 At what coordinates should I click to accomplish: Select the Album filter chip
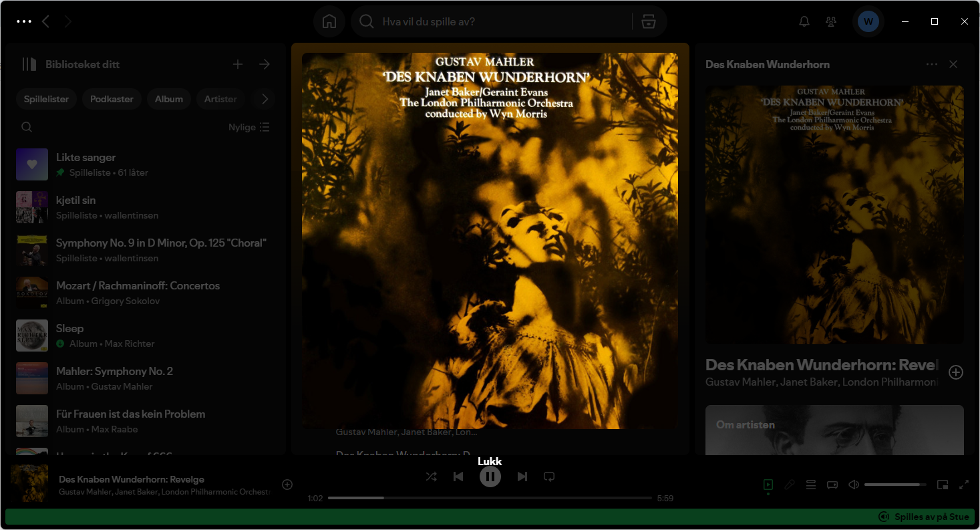point(169,99)
